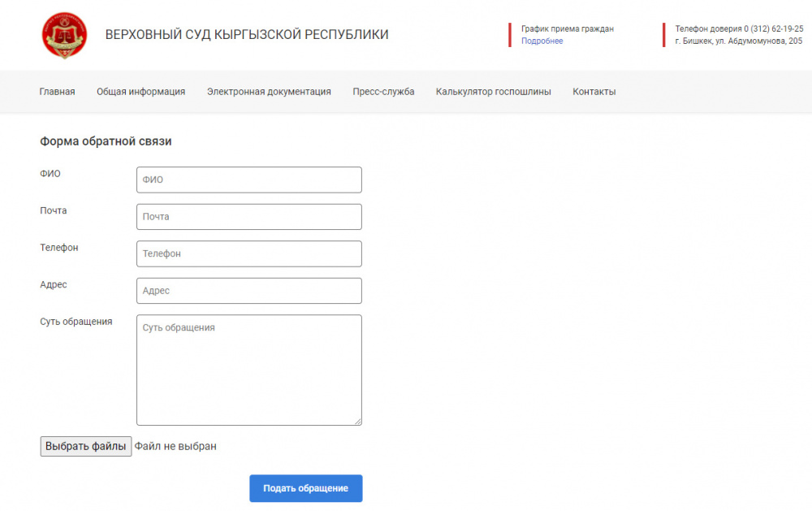The image size is (812, 511).
Task: Click the Supreme Court emblem logo
Action: (x=64, y=35)
